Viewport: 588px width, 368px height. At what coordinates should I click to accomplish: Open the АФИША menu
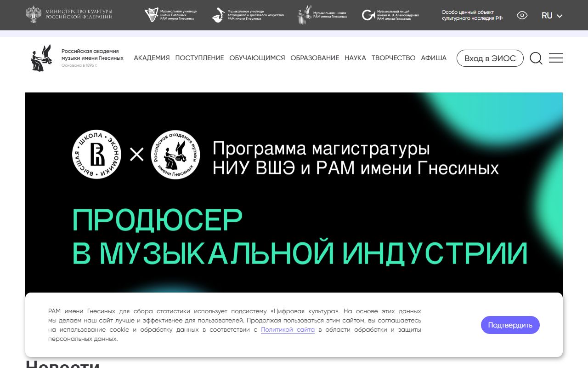(x=434, y=58)
